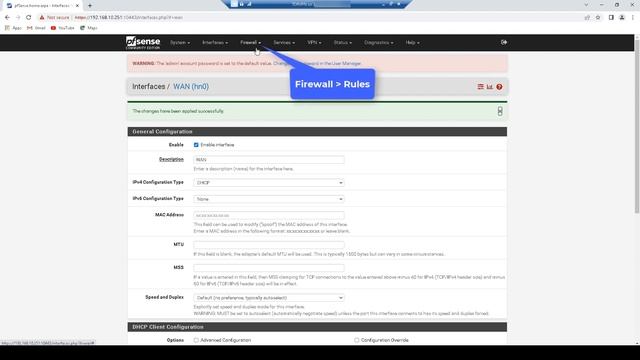Toggle Enable interface checkbox
The height and width of the screenshot is (360, 640).
coord(196,145)
